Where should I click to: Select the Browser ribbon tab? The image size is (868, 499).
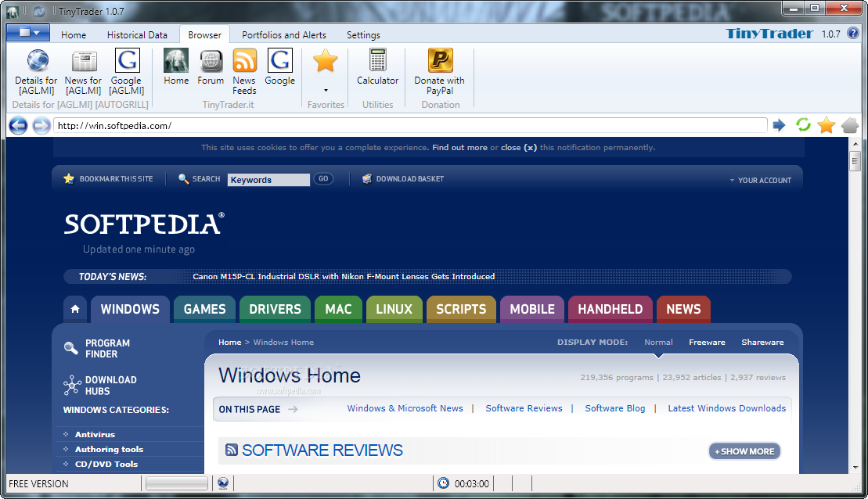[205, 35]
